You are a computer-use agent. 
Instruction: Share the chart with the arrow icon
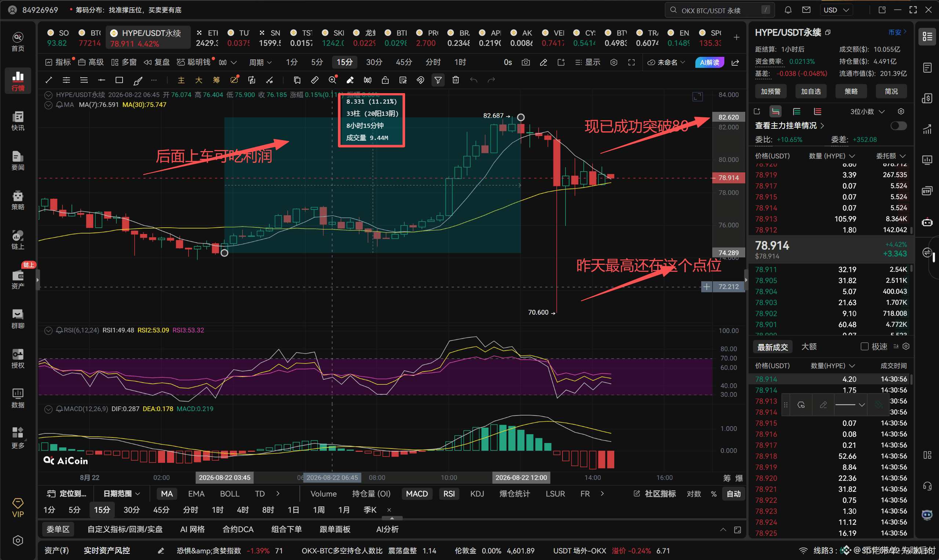(x=735, y=62)
